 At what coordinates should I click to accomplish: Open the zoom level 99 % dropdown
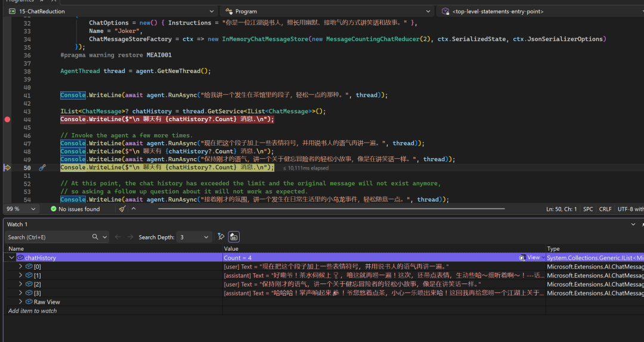tap(35, 209)
